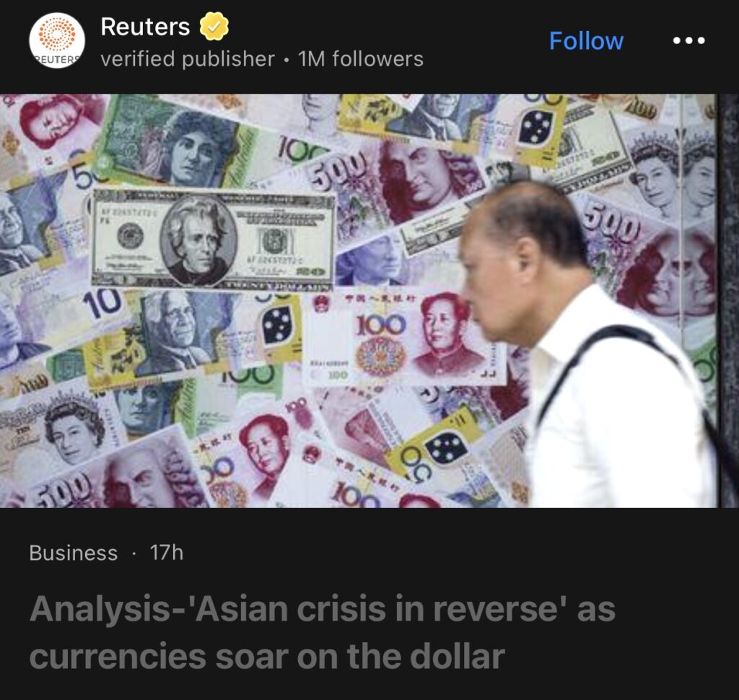Click the central 100 yuan banknote
The image size is (739, 700).
[x=403, y=338]
